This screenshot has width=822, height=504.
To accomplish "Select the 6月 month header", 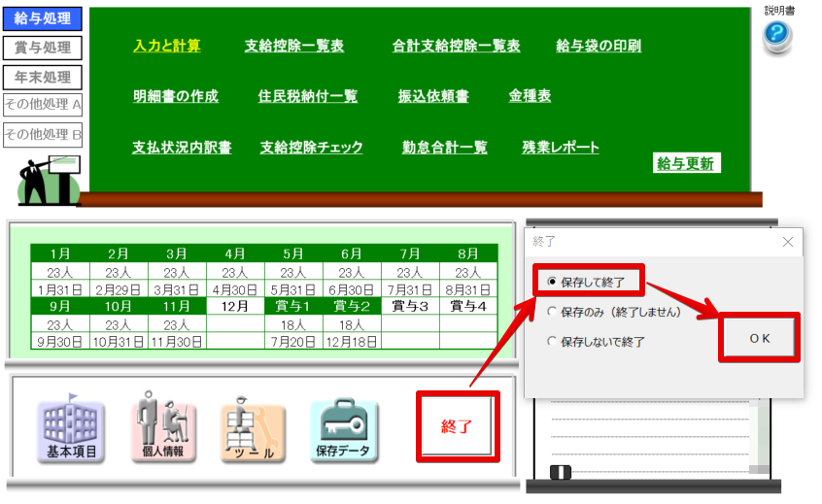I will click(351, 254).
